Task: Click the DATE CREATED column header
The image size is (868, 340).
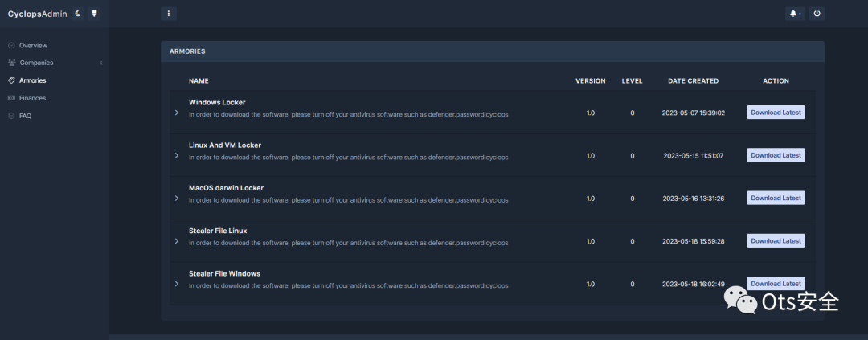Action: tap(693, 81)
